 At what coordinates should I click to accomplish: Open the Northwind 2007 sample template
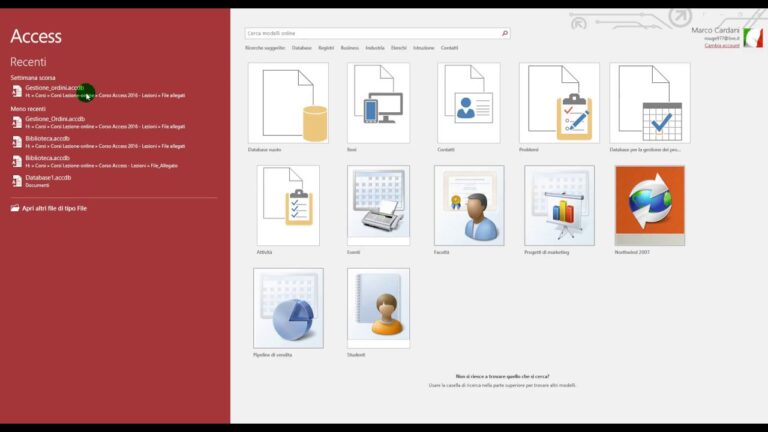(650, 205)
